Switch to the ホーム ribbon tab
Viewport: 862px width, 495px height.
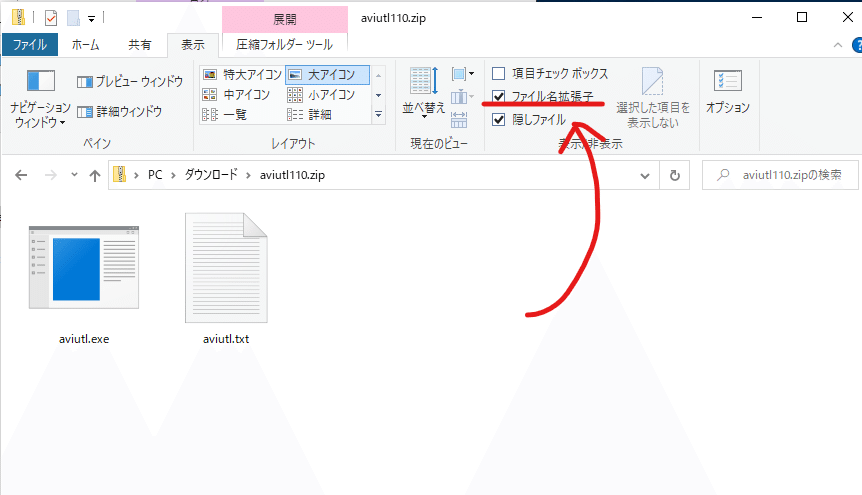coord(85,45)
